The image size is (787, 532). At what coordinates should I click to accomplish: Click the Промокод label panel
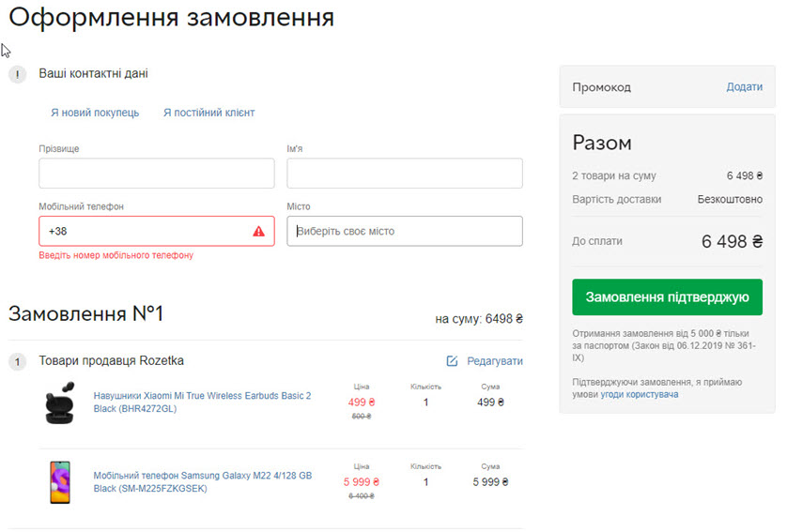[x=667, y=86]
